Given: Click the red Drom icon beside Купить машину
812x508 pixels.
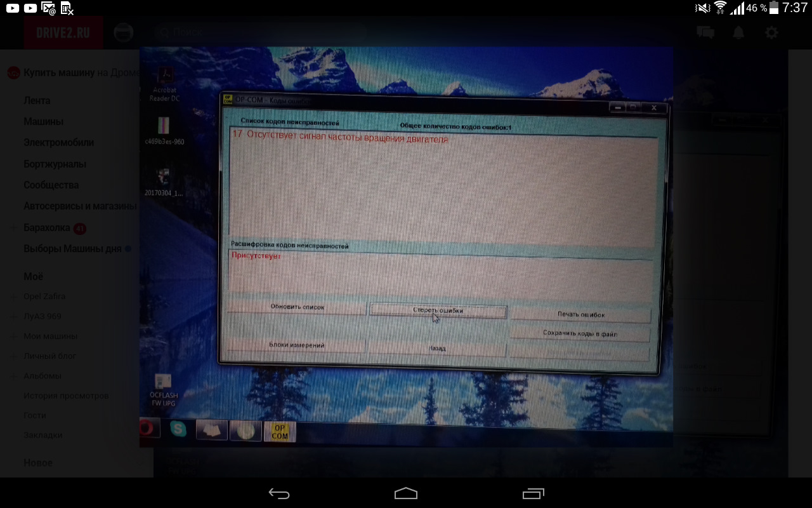Looking at the screenshot, I should coord(13,73).
